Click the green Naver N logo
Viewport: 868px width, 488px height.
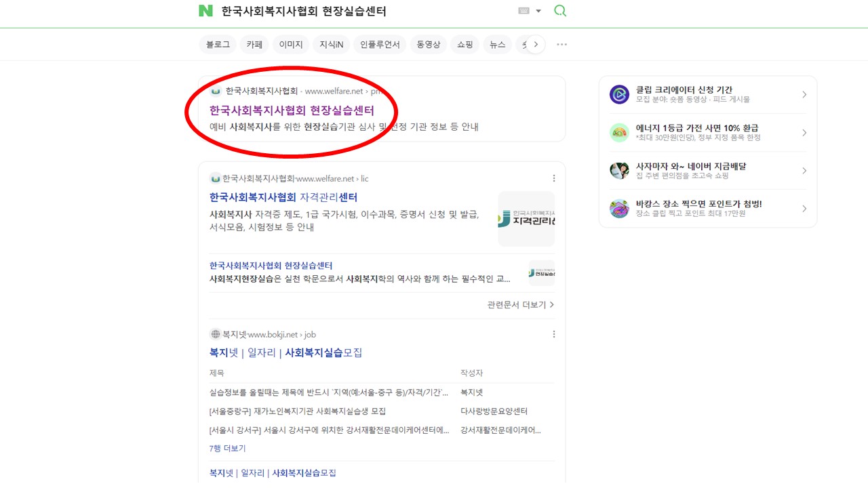(x=205, y=11)
